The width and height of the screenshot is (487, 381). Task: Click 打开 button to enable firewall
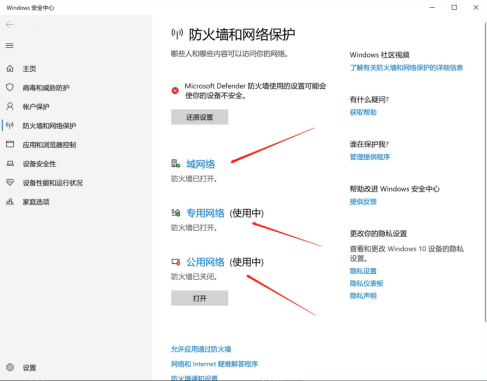(199, 298)
